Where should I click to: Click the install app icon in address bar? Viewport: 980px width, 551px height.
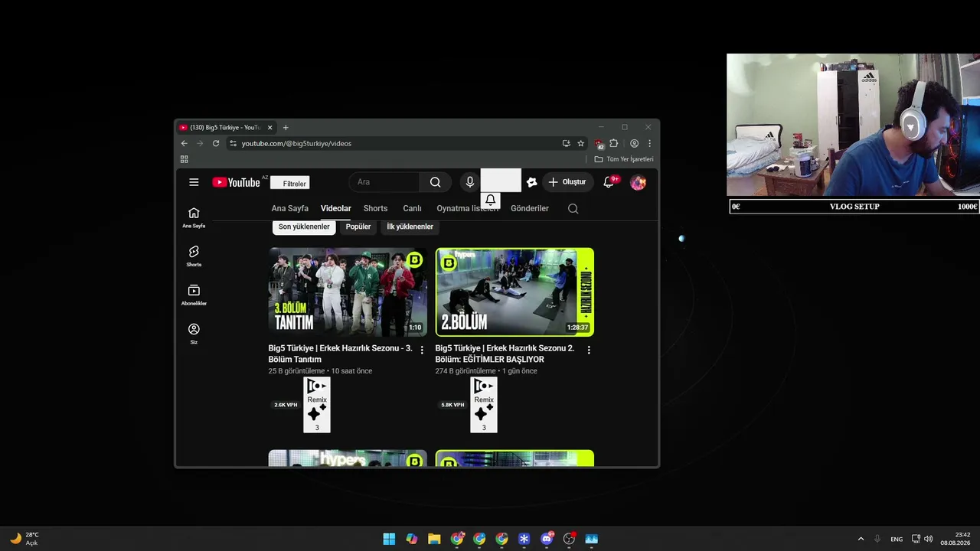[566, 143]
